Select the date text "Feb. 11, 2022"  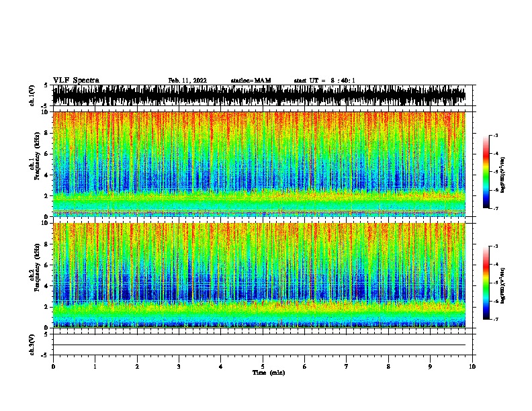pos(187,81)
